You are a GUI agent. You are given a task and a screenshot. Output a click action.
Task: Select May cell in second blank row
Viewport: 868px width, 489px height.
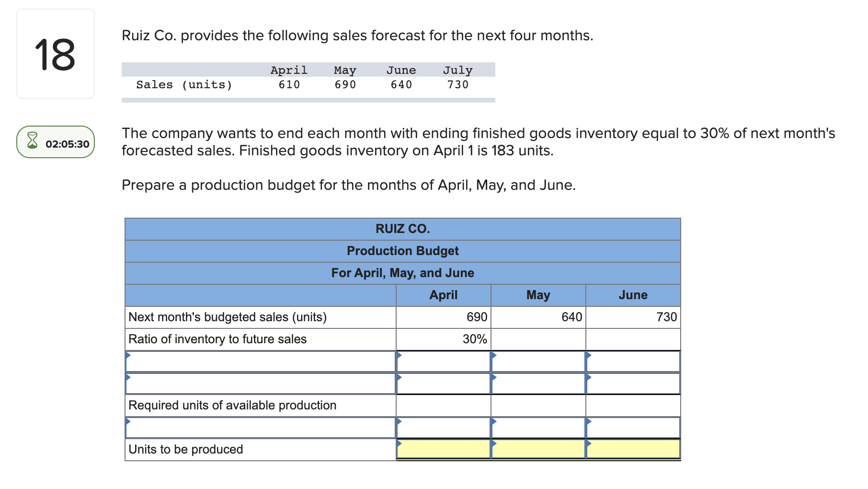(538, 384)
